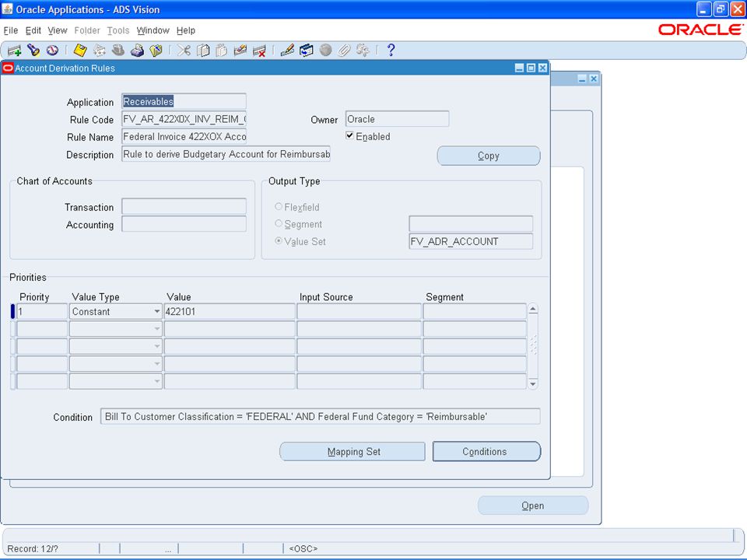The width and height of the screenshot is (747, 560).
Task: Click the Next Step toolbar icon
Action: pyautogui.click(x=99, y=50)
